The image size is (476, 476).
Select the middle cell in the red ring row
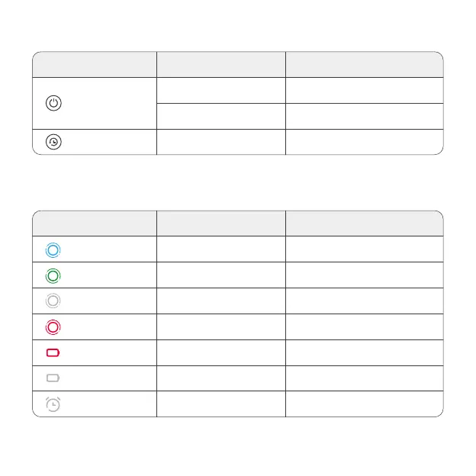point(221,327)
